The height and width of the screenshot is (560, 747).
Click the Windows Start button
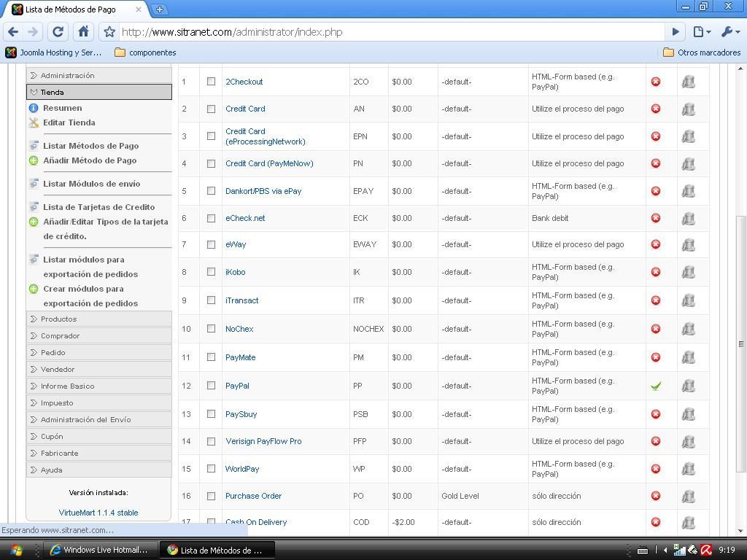[x=16, y=550]
